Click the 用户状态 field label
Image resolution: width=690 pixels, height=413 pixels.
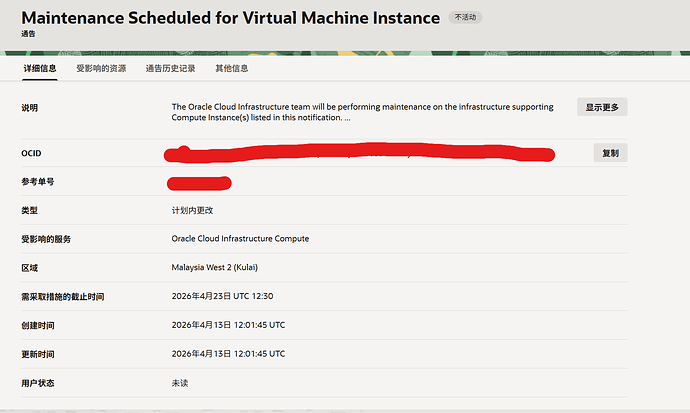point(38,383)
